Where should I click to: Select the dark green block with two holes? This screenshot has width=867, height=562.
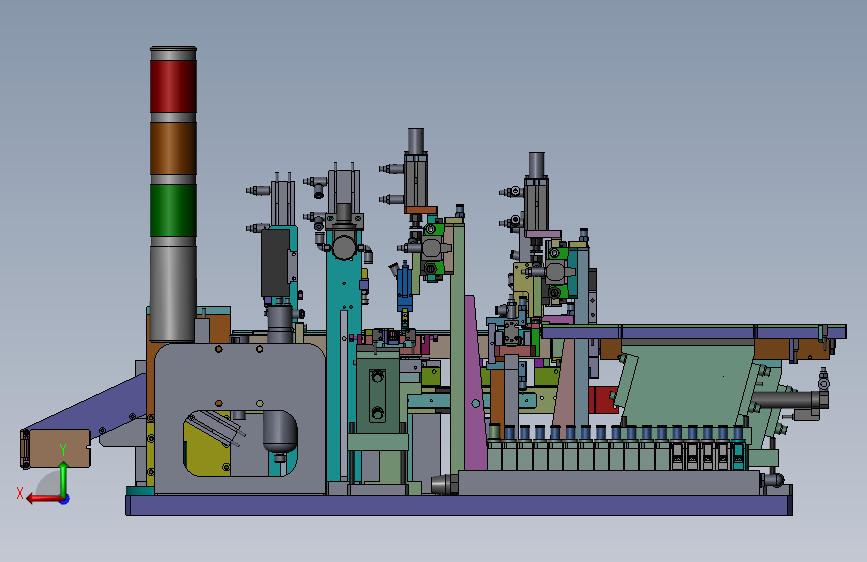pyautogui.click(x=378, y=396)
